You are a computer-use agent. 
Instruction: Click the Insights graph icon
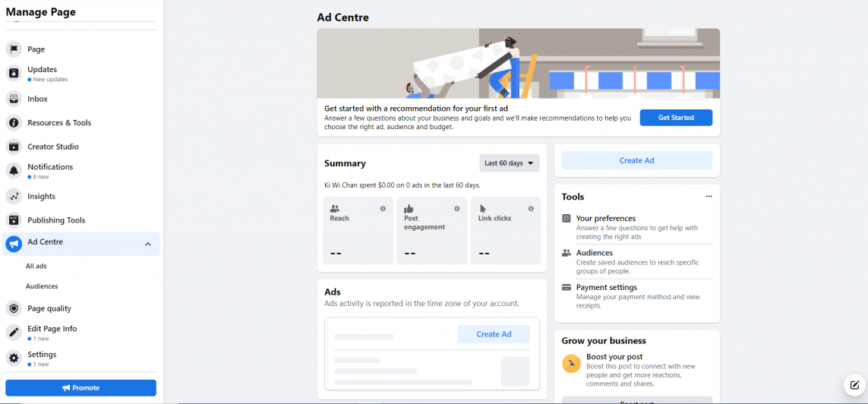click(14, 197)
